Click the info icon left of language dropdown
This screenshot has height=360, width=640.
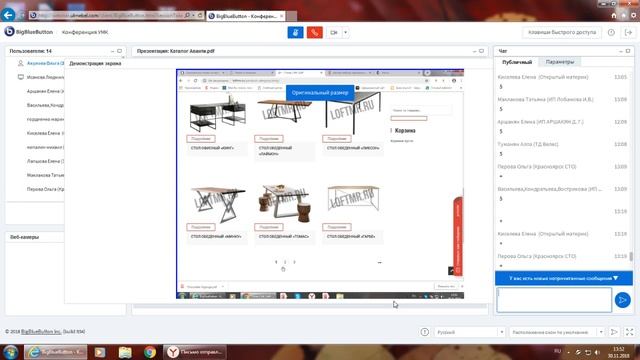[x=424, y=332]
